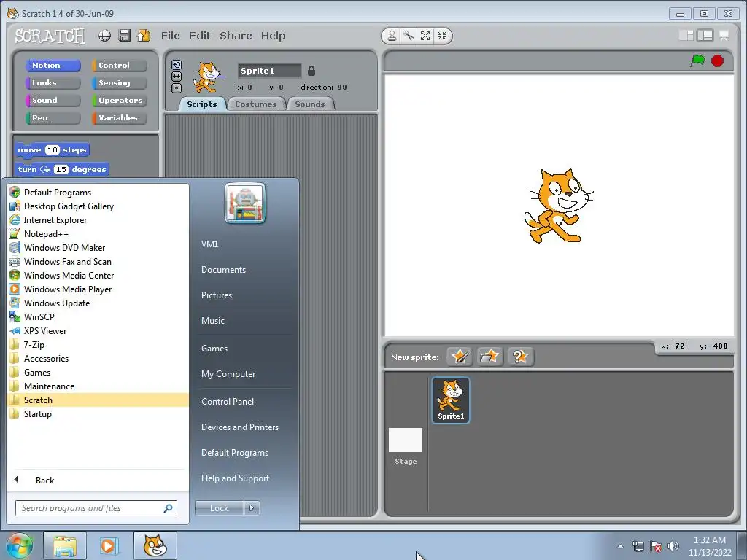Switch to small stage view mode
747x560 pixels.
pyautogui.click(x=686, y=35)
